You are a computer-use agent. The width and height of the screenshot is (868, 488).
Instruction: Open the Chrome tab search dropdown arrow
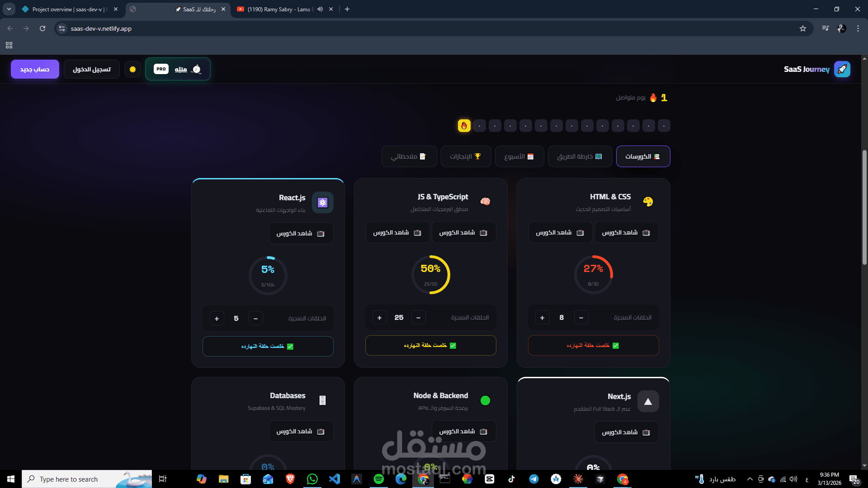click(9, 9)
